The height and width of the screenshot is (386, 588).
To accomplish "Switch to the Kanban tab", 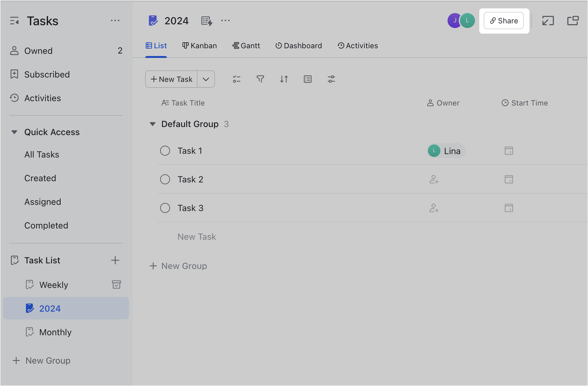I will [199, 45].
